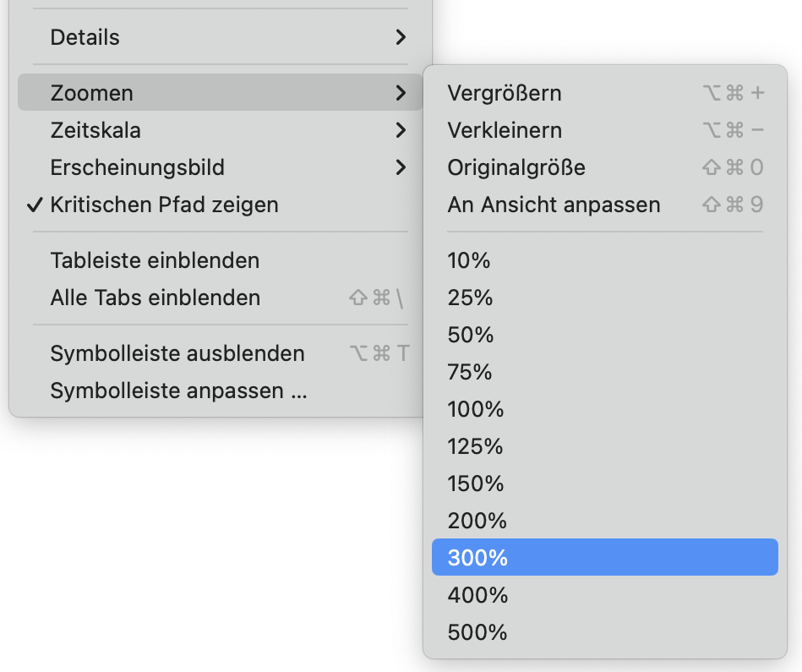This screenshot has height=672, width=802.
Task: Select 100% zoom level
Action: [x=475, y=409]
